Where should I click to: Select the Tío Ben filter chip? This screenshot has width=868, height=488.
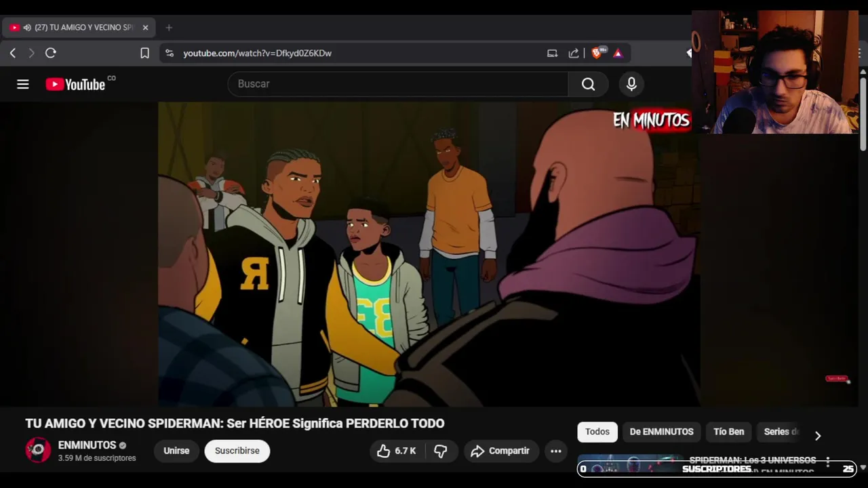[729, 432]
